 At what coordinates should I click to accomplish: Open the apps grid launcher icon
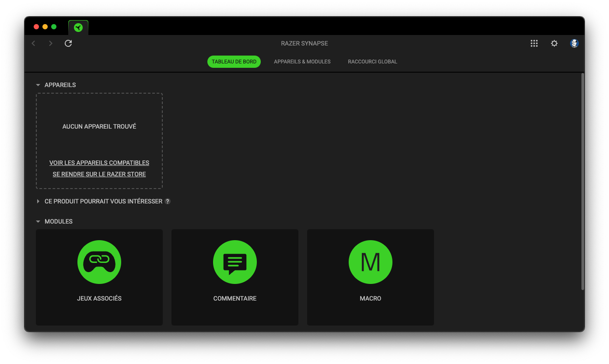pos(534,43)
